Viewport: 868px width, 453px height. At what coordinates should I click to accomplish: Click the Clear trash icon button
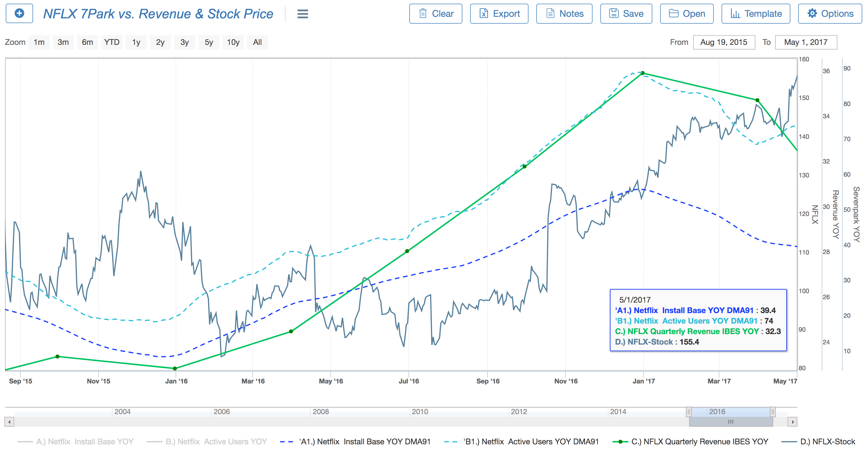[435, 13]
